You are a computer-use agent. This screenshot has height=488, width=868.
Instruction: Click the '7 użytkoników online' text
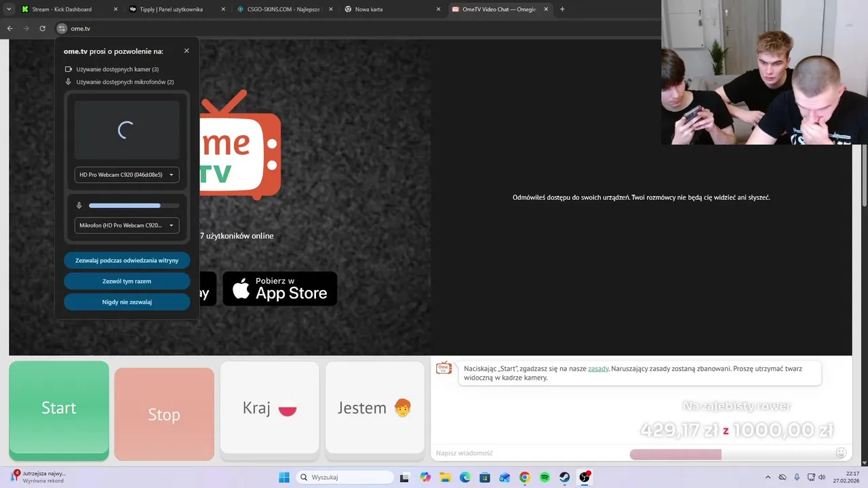tap(237, 236)
